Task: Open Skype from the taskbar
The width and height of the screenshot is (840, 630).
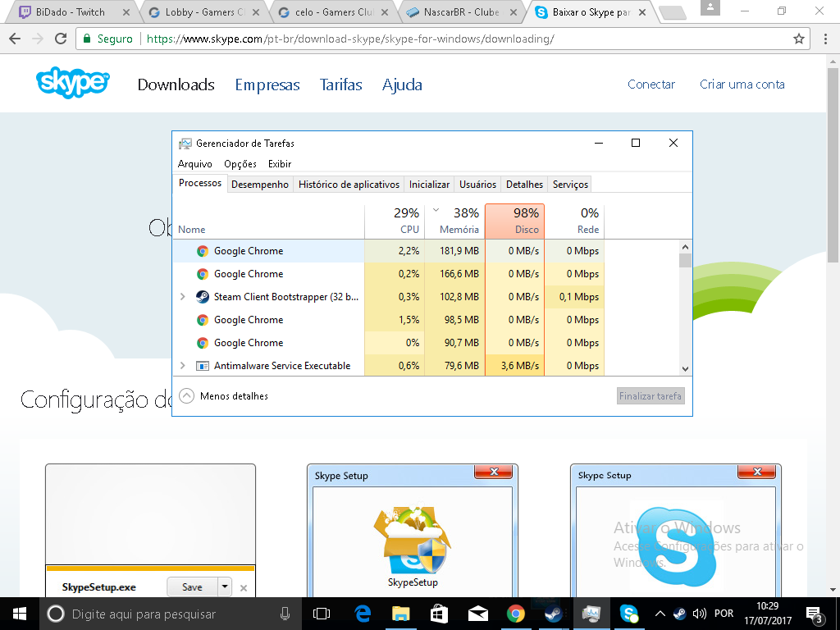Action: 629,614
